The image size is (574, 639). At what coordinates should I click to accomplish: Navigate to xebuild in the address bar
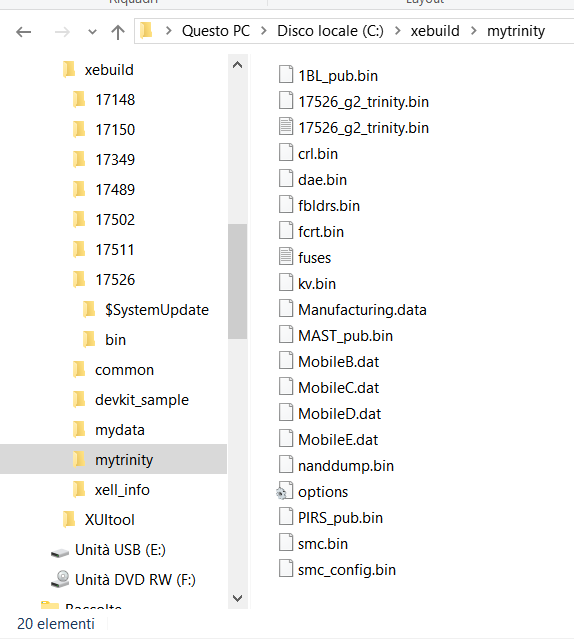tap(435, 31)
